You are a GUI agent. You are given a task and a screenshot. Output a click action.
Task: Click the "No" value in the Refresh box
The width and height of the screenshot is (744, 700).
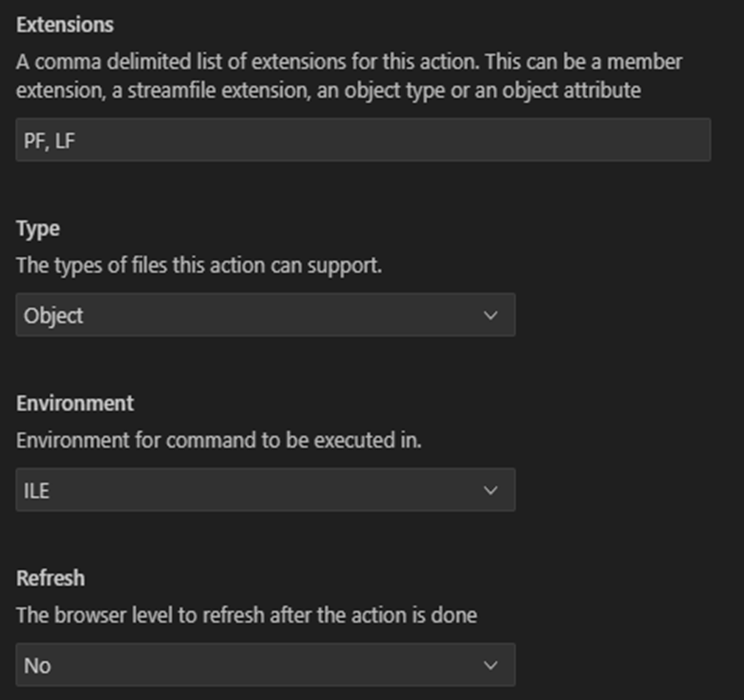(x=37, y=665)
